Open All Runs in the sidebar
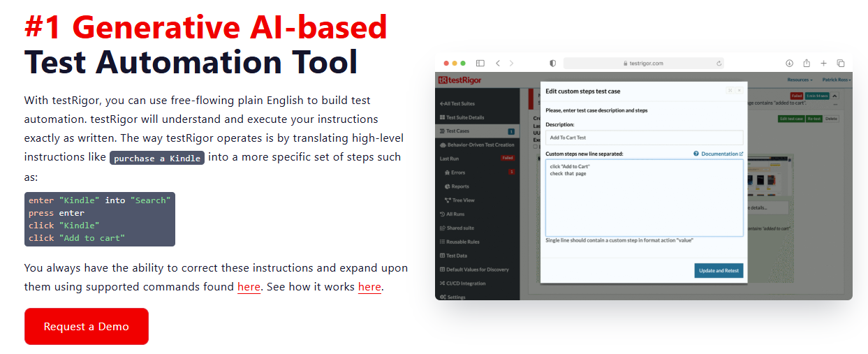Viewport: 868px width, 354px height. coord(455,214)
